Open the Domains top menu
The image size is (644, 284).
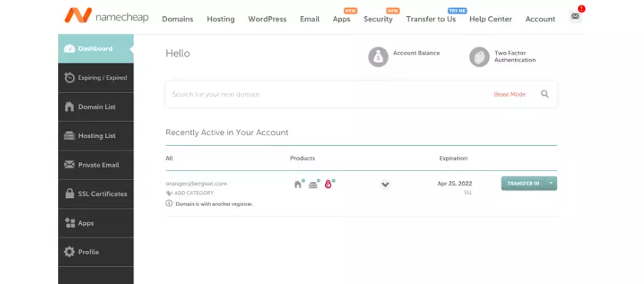[177, 19]
